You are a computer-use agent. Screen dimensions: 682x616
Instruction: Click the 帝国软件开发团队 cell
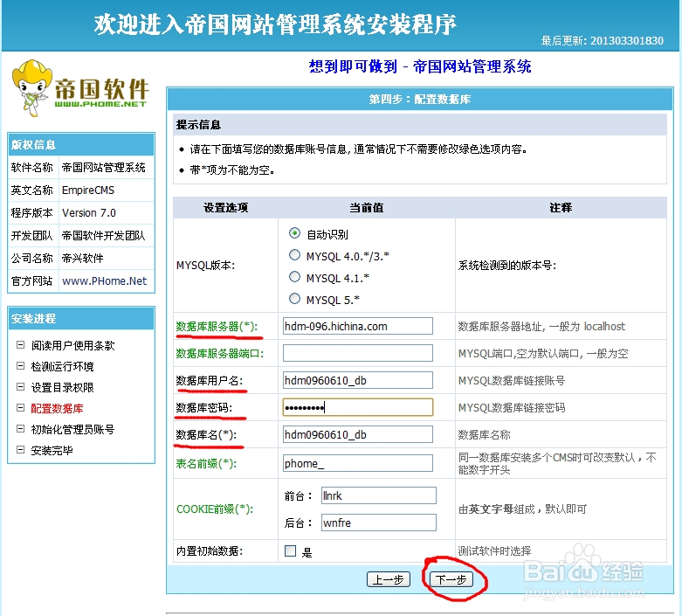click(x=107, y=236)
